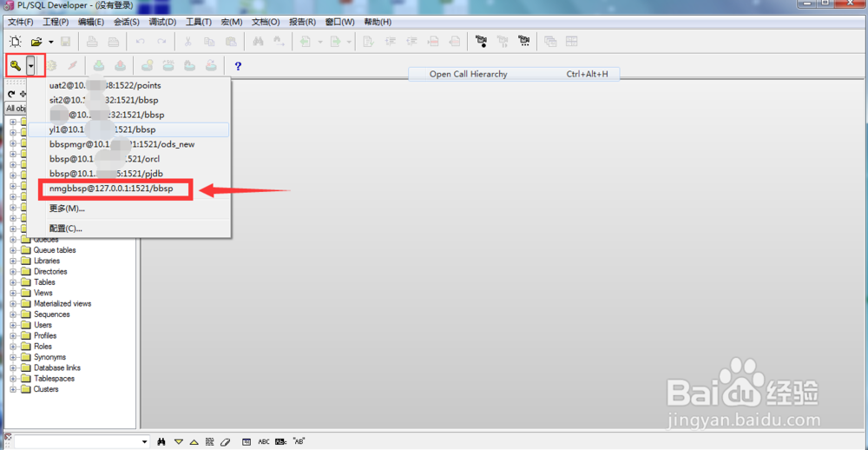Click the blue Help question mark icon
Screen dimensions: 868x450
coord(238,67)
